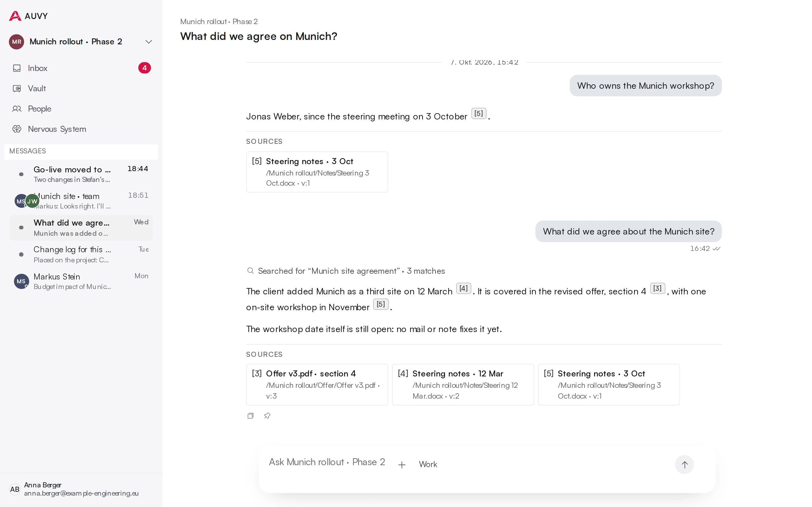The image size is (812, 507).
Task: Open the Work mode selector
Action: coord(428,465)
